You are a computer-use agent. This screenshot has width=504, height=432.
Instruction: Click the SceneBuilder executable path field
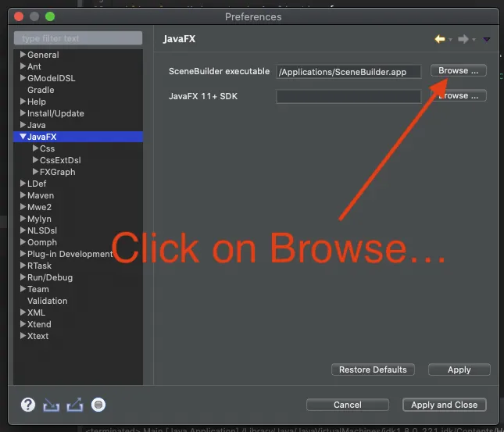point(349,72)
